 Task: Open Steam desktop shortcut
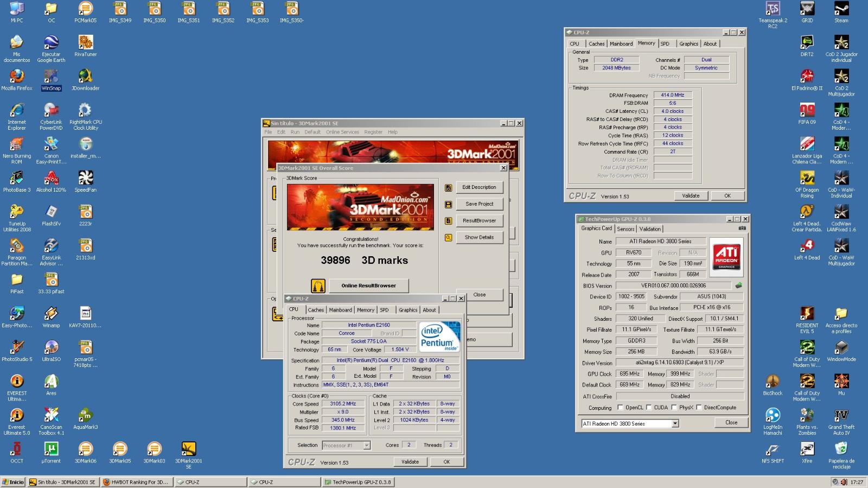(x=841, y=12)
